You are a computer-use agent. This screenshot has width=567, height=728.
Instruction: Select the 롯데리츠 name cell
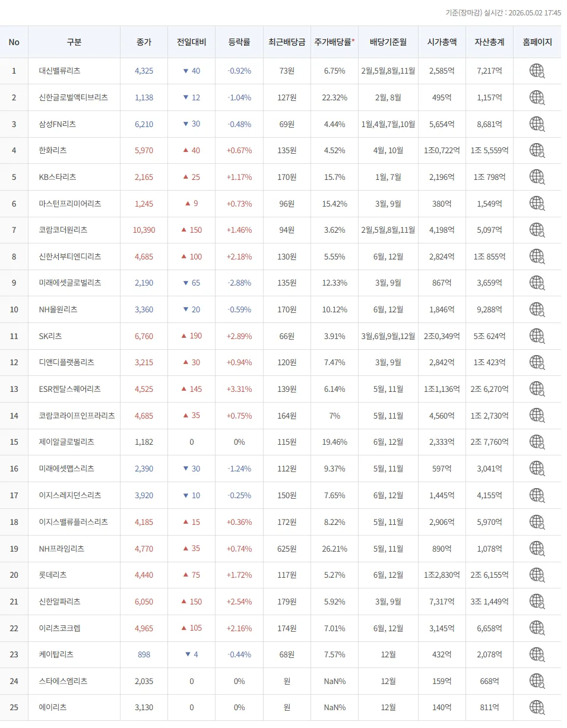point(74,575)
